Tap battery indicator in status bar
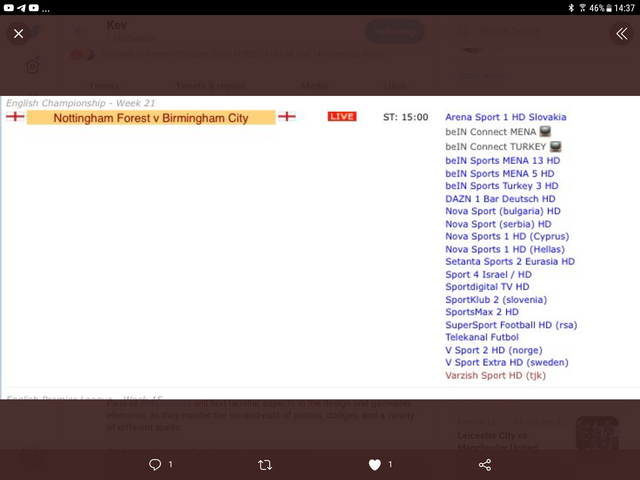This screenshot has width=640, height=480. tap(609, 8)
